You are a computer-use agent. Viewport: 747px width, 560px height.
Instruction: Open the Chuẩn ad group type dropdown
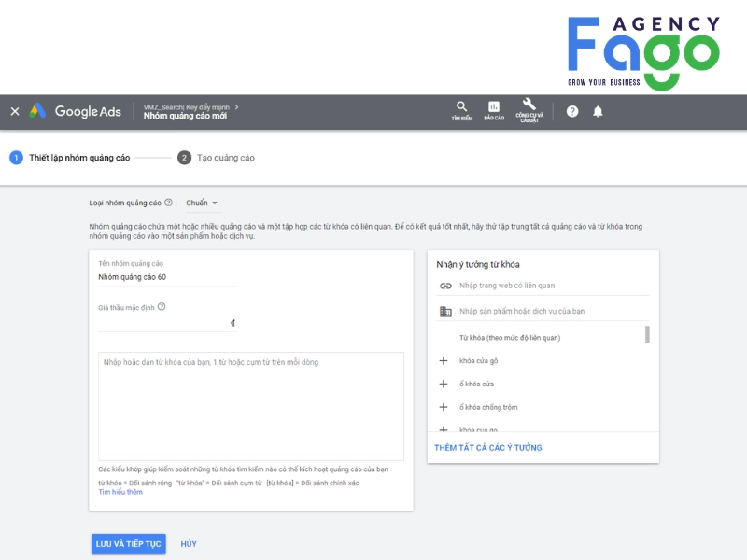202,203
